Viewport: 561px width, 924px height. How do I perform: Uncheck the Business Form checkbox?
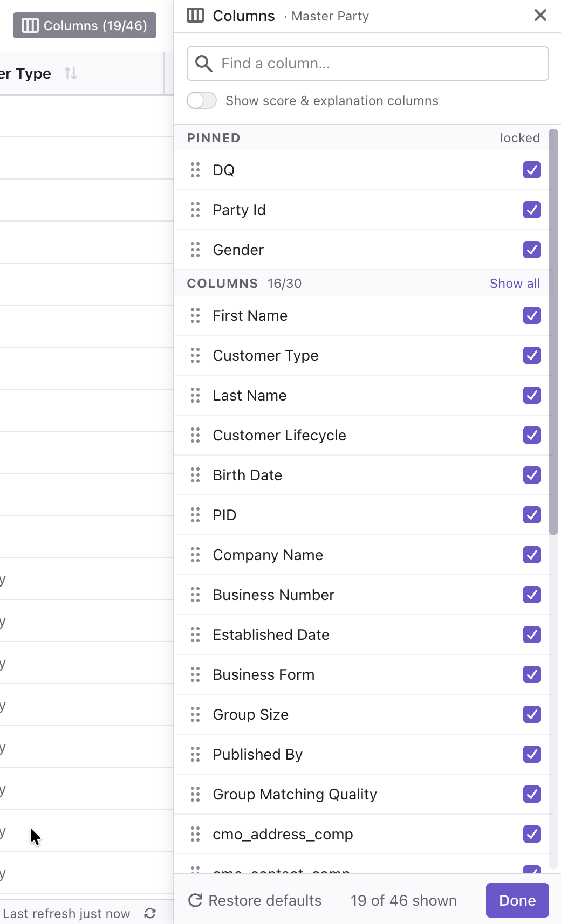coord(532,674)
